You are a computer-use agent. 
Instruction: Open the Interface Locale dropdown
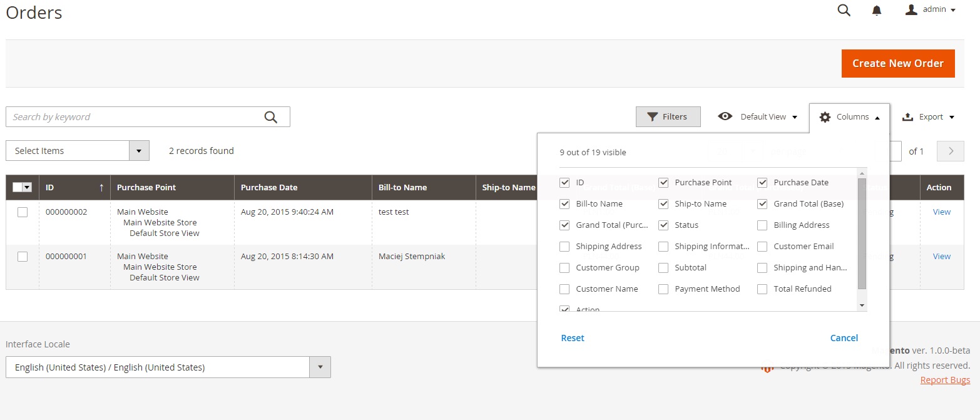pyautogui.click(x=320, y=367)
